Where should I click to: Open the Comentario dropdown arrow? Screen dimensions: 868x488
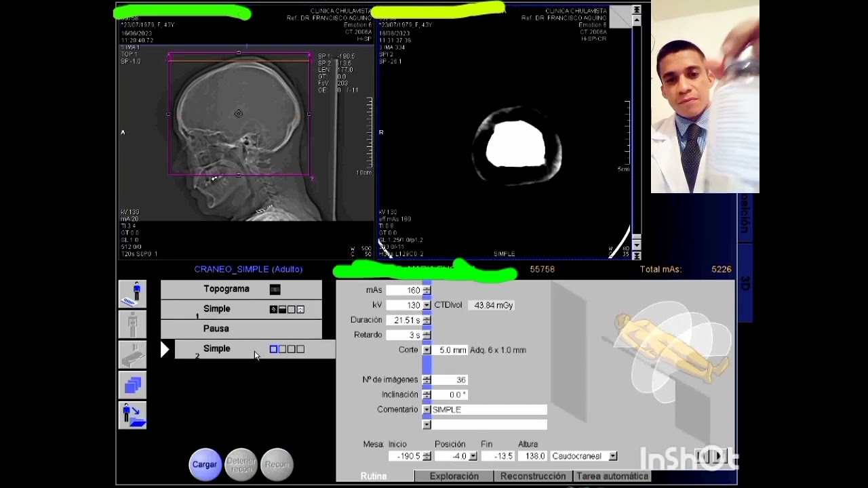point(427,409)
